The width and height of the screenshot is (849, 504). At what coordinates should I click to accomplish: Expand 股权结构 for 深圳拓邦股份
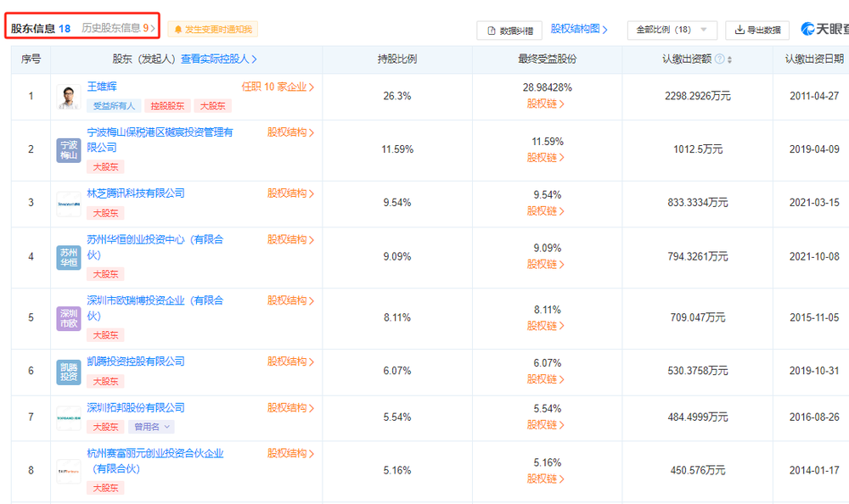coord(290,407)
